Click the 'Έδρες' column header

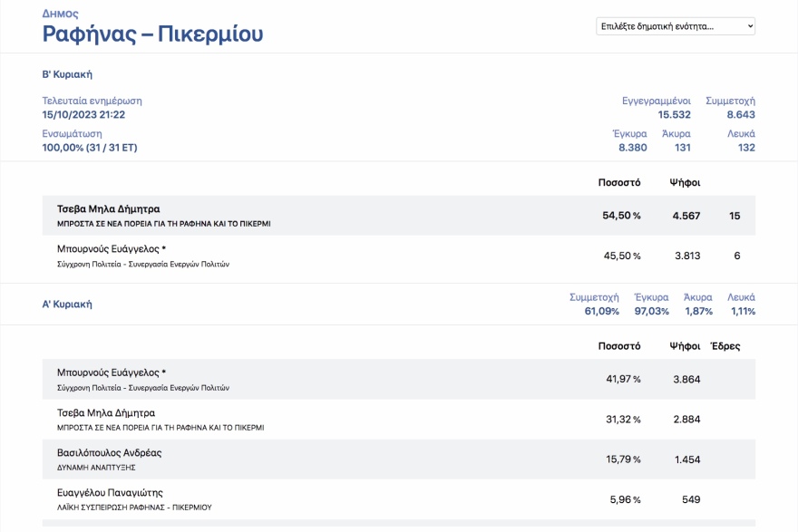[x=725, y=346]
